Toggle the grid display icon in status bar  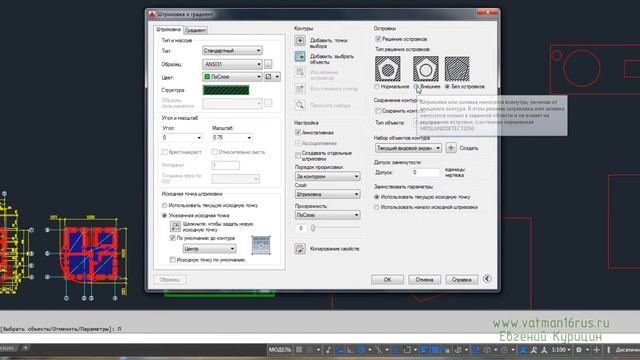point(299,350)
